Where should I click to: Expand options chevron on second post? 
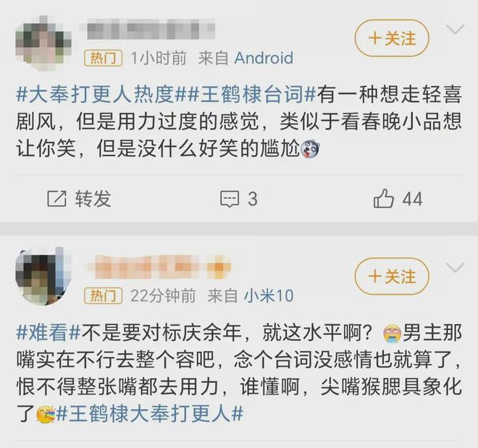[455, 267]
